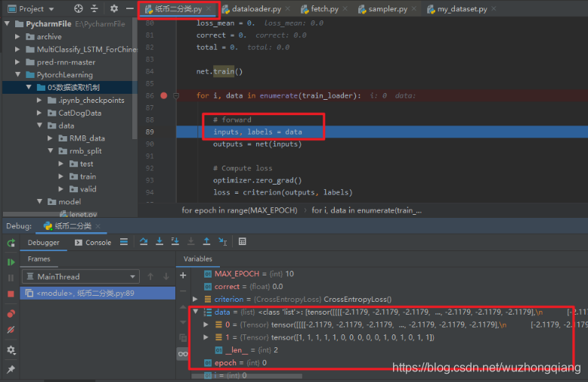
Task: Click the Rerun debug icon
Action: (11, 243)
